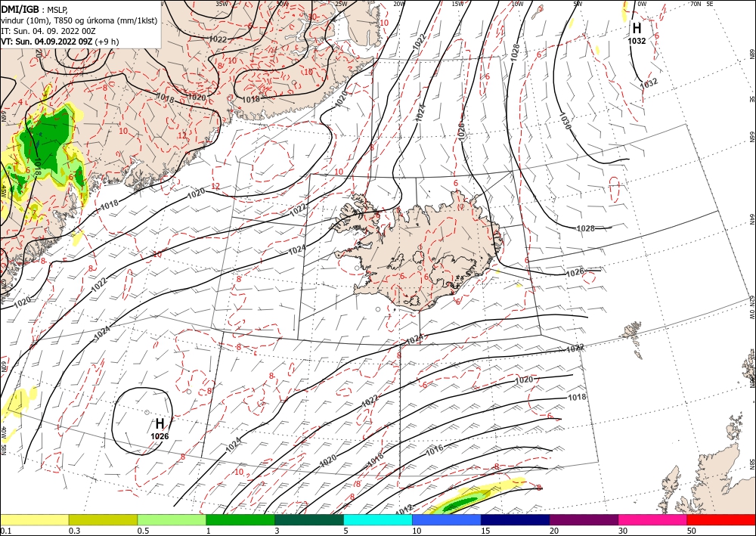Click the H high-pressure marker above 1026

coord(160,423)
